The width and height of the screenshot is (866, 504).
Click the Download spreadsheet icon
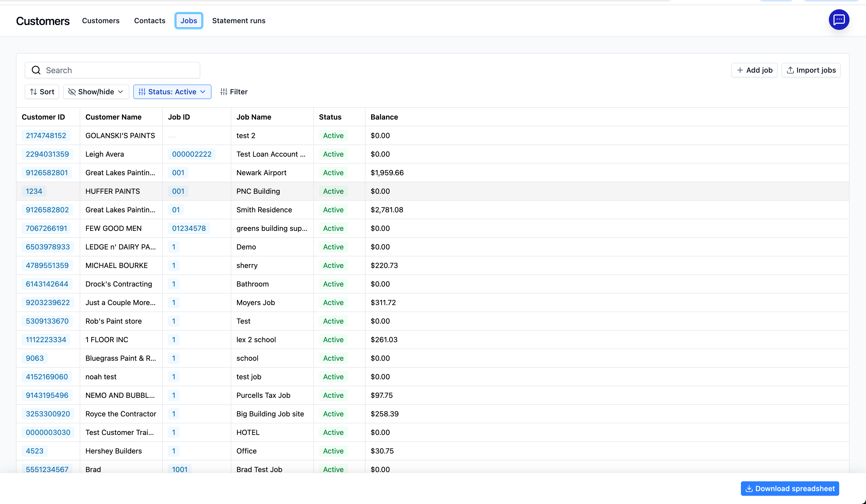pos(749,489)
